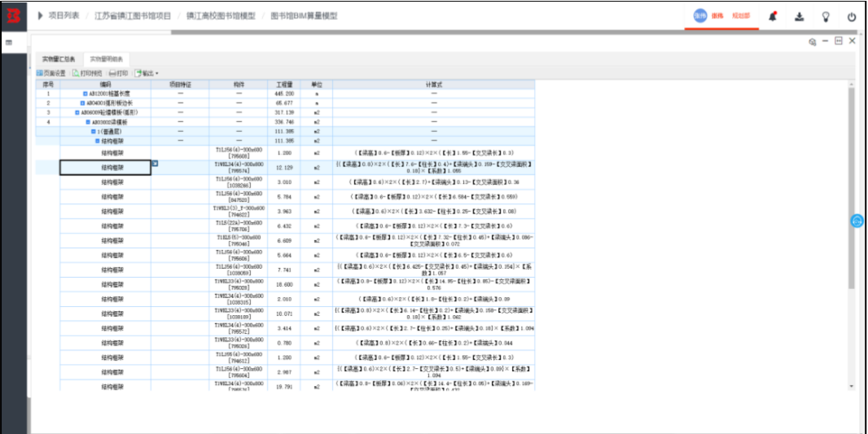The width and height of the screenshot is (868, 434).
Task: Click the 规划部 department label
Action: tap(741, 16)
